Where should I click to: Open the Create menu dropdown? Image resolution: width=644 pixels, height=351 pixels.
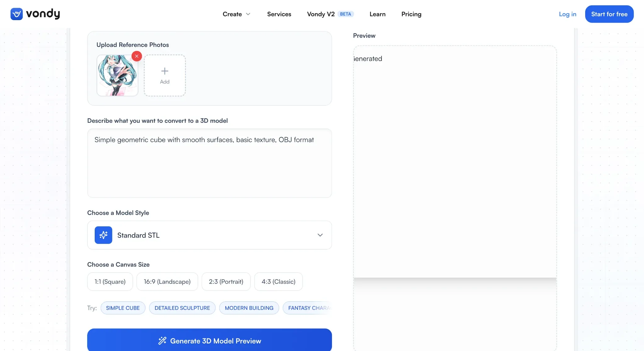point(236,14)
